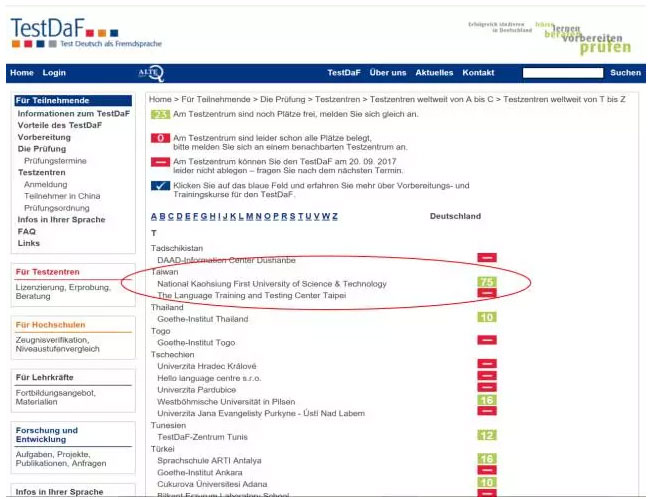This screenshot has height=499, width=652.
Task: Open National Kaohsiung First University entry
Action: tap(272, 284)
